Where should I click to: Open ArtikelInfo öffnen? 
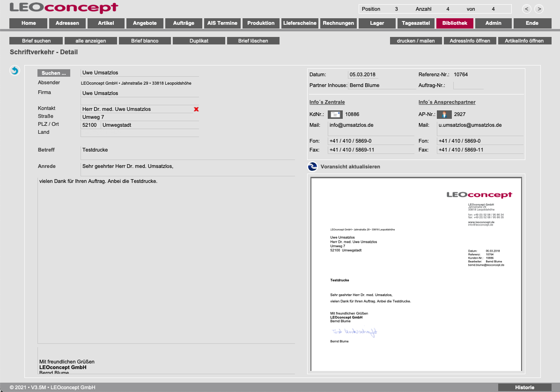tap(524, 41)
